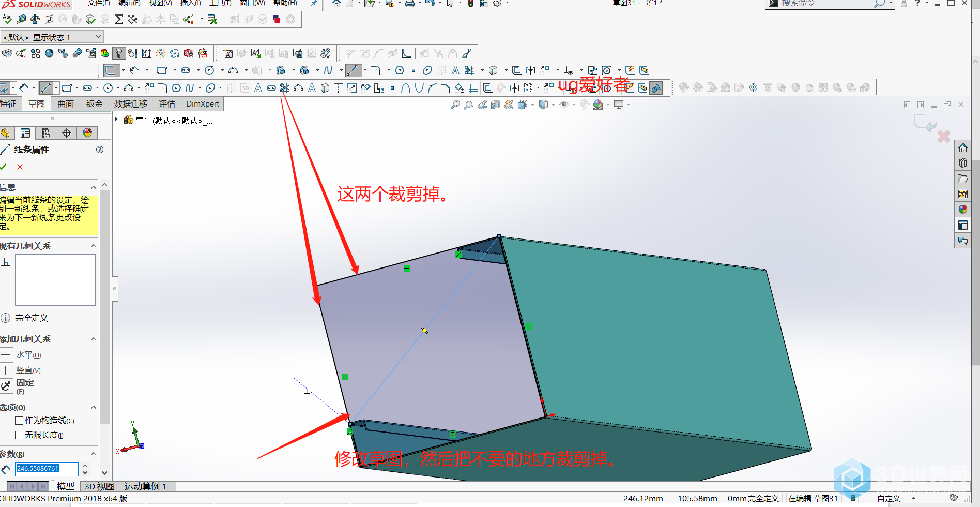Collapse the 添加几何关系 section
Screen dimensions: 980x507
(x=94, y=339)
